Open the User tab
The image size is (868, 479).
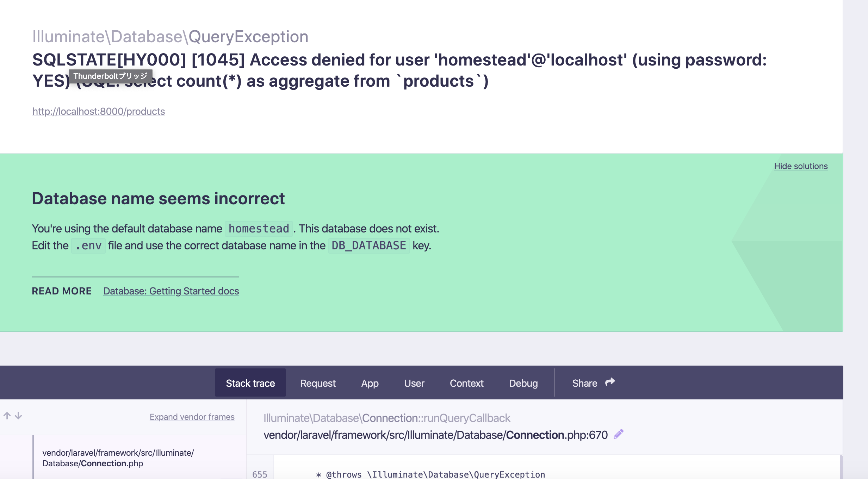coord(414,383)
